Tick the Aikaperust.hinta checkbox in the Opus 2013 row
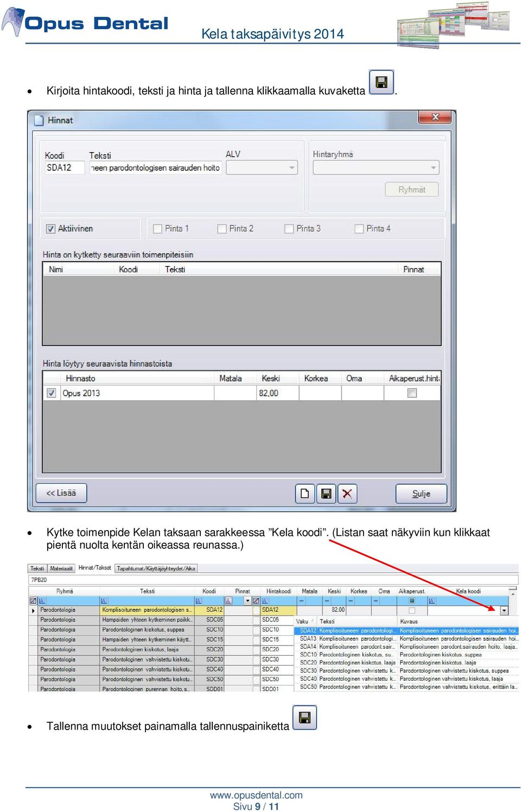Image resolution: width=521 pixels, height=812 pixels. click(x=412, y=393)
